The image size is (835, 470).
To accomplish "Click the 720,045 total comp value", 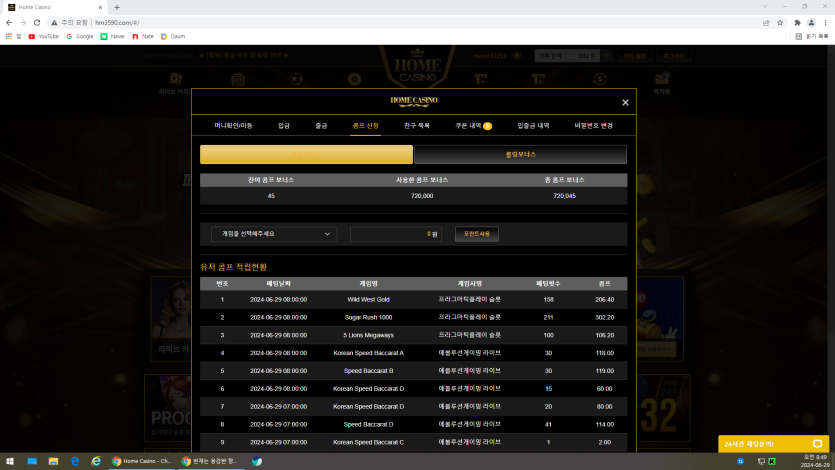I will pos(564,196).
